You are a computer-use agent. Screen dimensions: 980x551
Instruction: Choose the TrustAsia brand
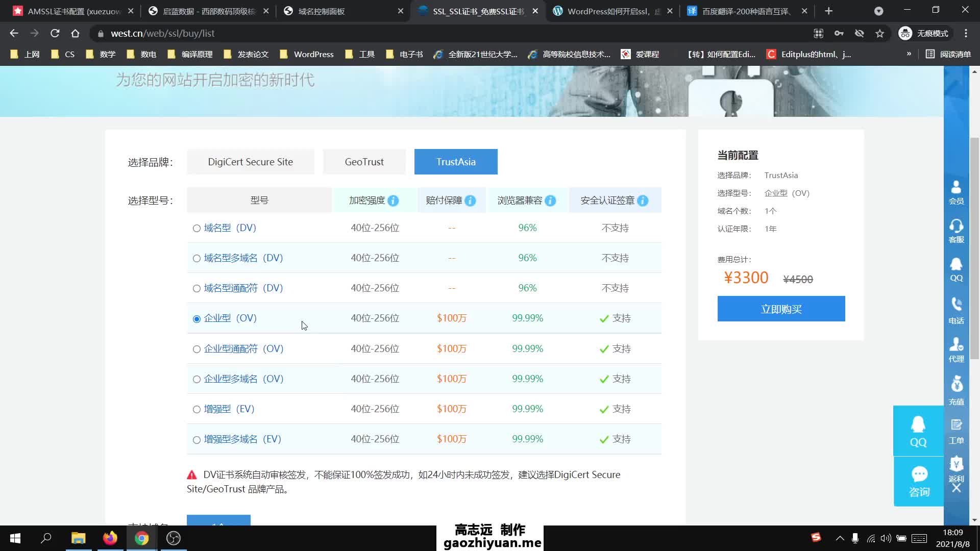coord(456,162)
